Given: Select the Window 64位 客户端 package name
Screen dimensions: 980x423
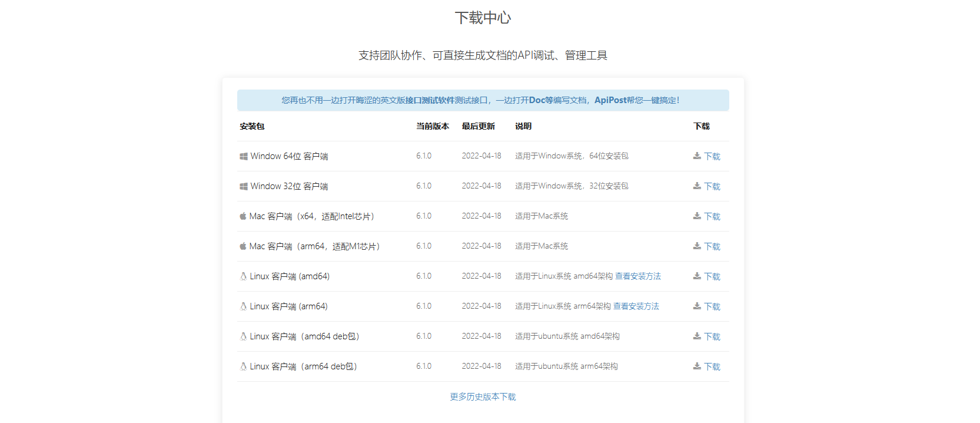Looking at the screenshot, I should coord(289,156).
